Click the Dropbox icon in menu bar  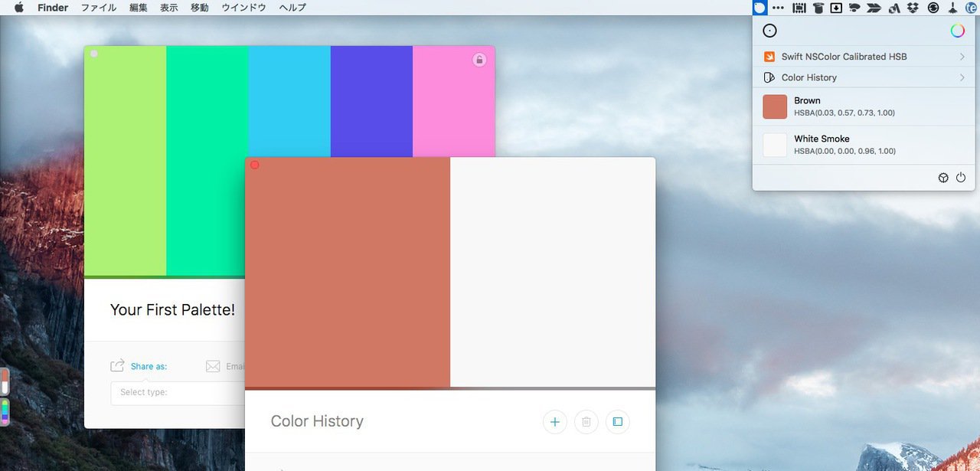[x=913, y=8]
